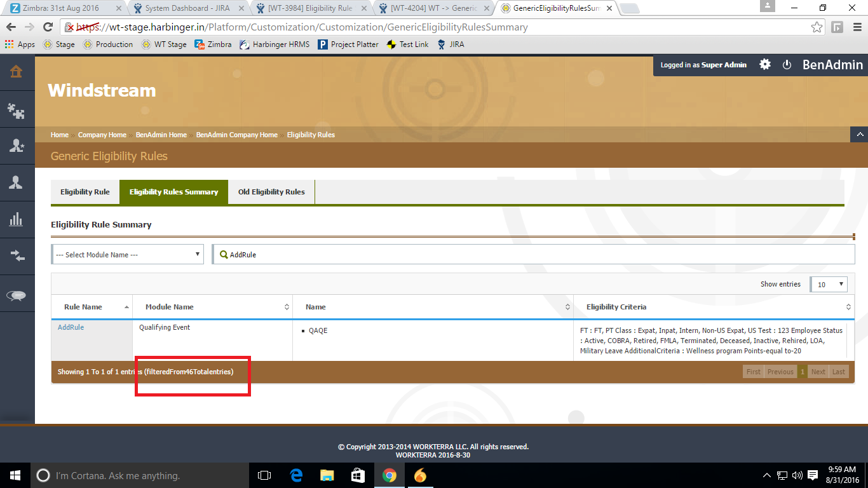Switch to the Eligibility Rule tab
The image size is (868, 488).
coord(85,192)
